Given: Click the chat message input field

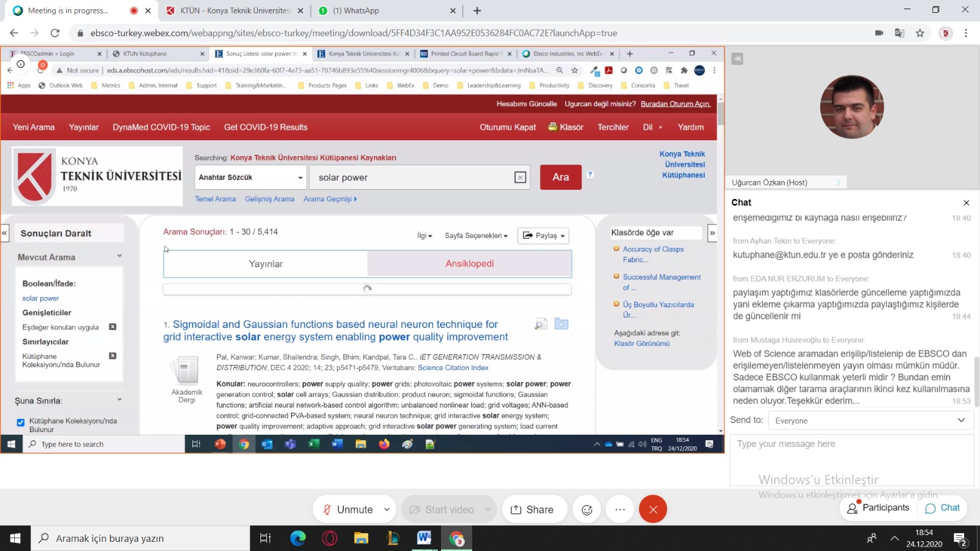Looking at the screenshot, I should click(x=851, y=459).
